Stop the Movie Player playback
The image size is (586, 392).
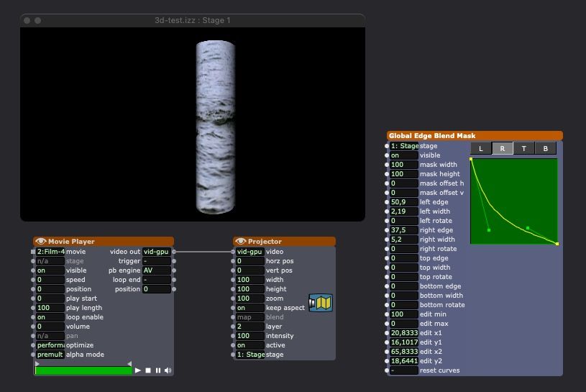point(148,370)
